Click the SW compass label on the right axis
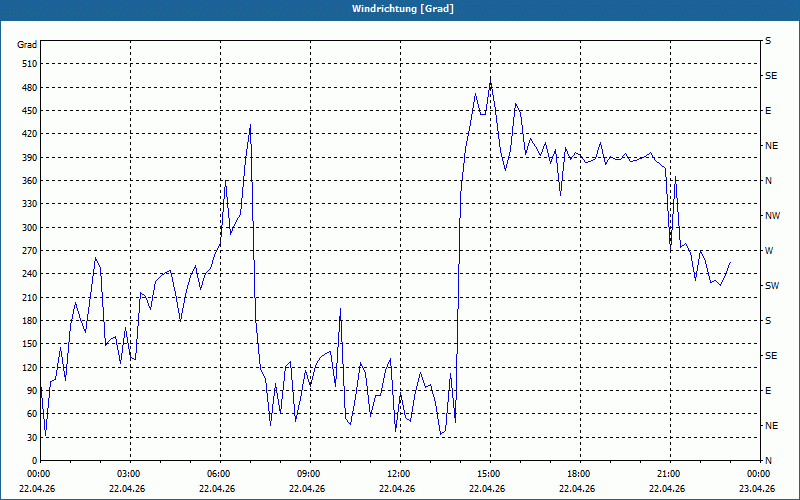Screen dimensions: 800x500 coord(772,286)
